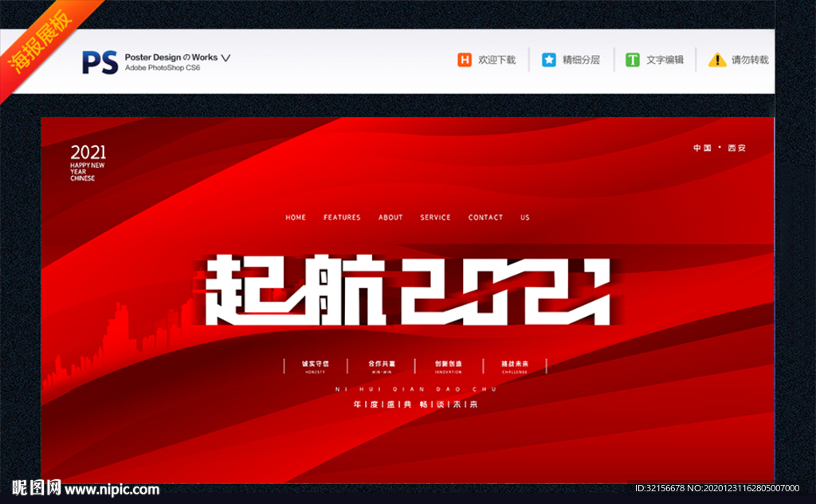Select ABOUT in the poster navigation
Image resolution: width=816 pixels, height=504 pixels.
click(390, 217)
